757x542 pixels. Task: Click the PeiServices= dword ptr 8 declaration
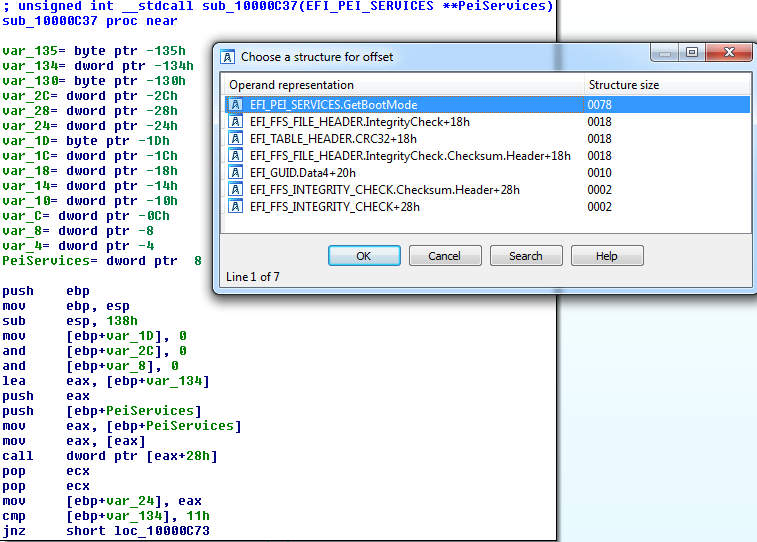pyautogui.click(x=102, y=261)
